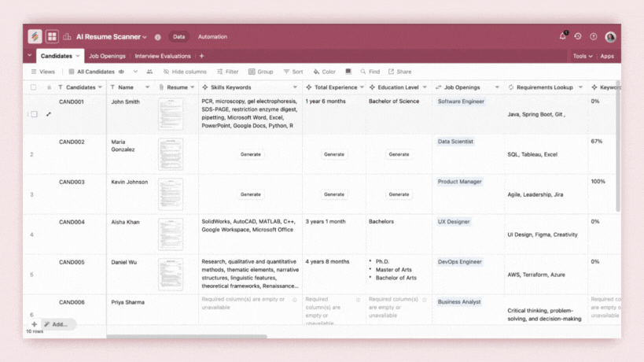
Task: Open Job Openings column dropdown
Action: (497, 87)
